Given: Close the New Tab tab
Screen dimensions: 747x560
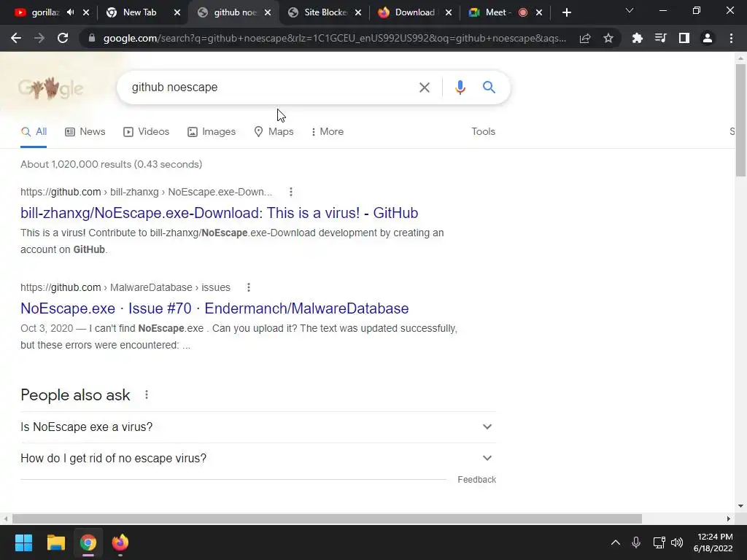Looking at the screenshot, I should coord(177,12).
